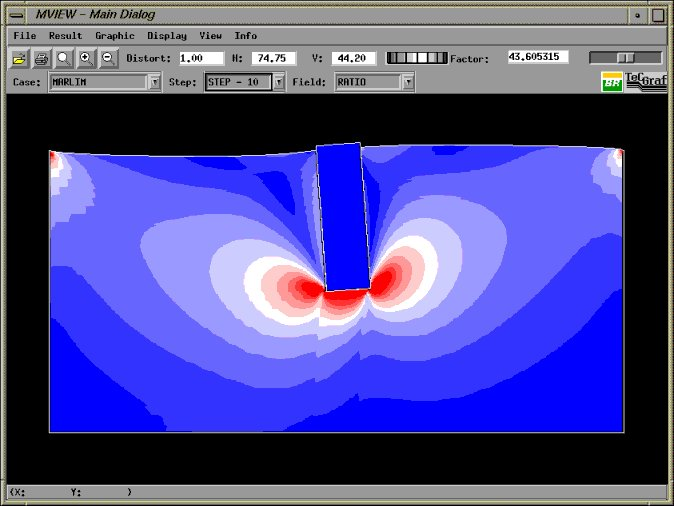Open the Graphic menu
Screen dimensions: 674x506
pos(114,36)
